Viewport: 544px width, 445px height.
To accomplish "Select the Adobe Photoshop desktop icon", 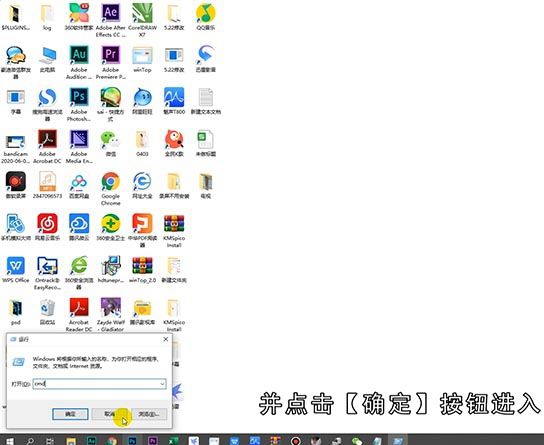I will coord(79,104).
